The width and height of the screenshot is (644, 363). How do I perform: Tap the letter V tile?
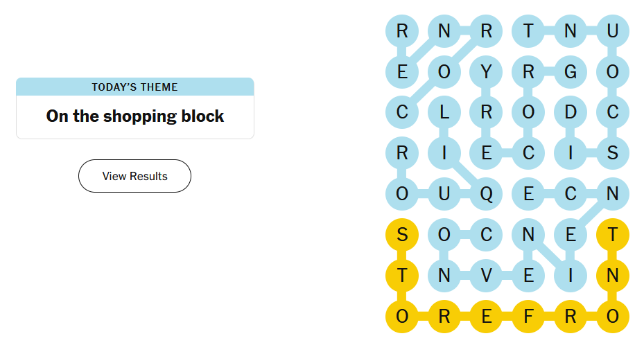[x=486, y=276]
